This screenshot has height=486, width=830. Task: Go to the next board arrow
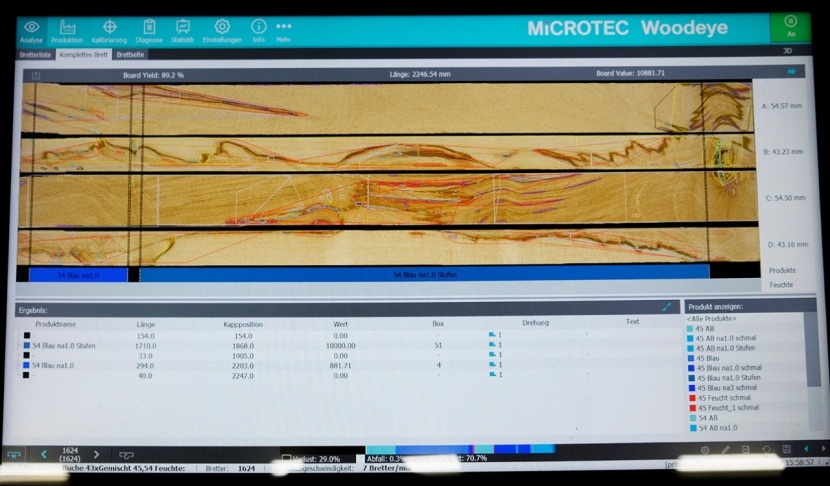pyautogui.click(x=96, y=454)
